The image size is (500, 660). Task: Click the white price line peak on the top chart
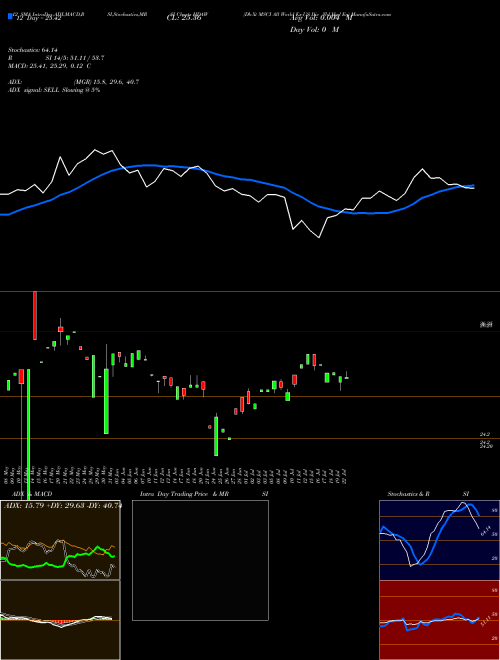pos(95,150)
